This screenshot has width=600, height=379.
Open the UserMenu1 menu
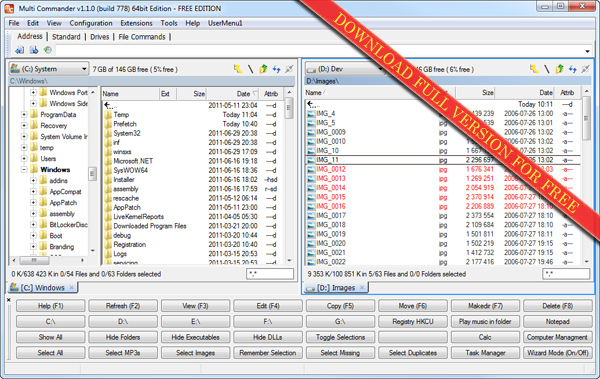click(x=225, y=23)
